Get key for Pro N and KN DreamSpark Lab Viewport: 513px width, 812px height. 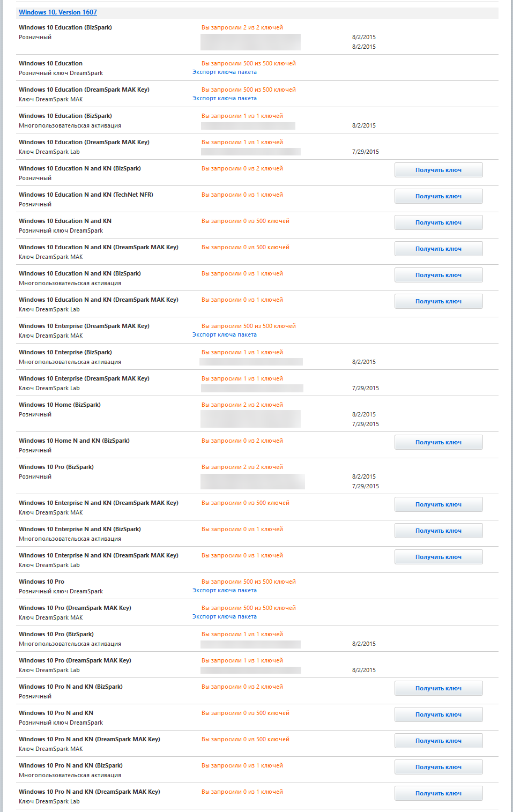(x=438, y=793)
